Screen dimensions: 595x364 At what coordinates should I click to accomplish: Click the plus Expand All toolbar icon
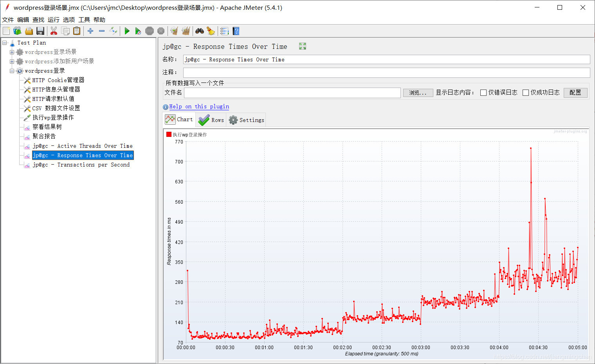90,31
